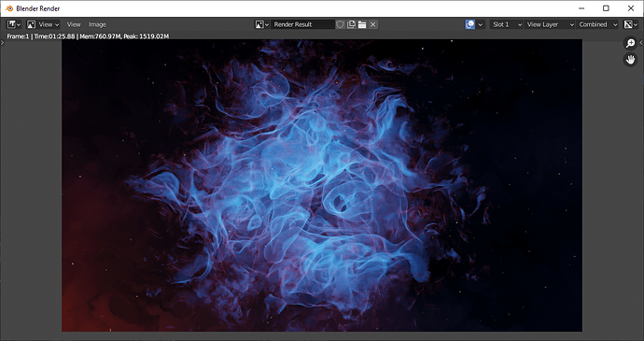
Task: Click the new image copy icon
Action: [x=351, y=24]
